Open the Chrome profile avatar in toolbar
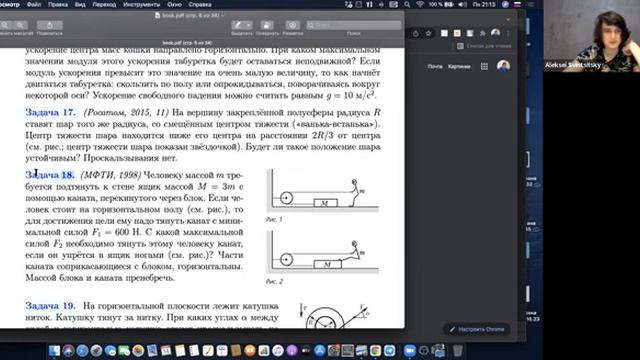The image size is (640, 360). click(x=496, y=33)
